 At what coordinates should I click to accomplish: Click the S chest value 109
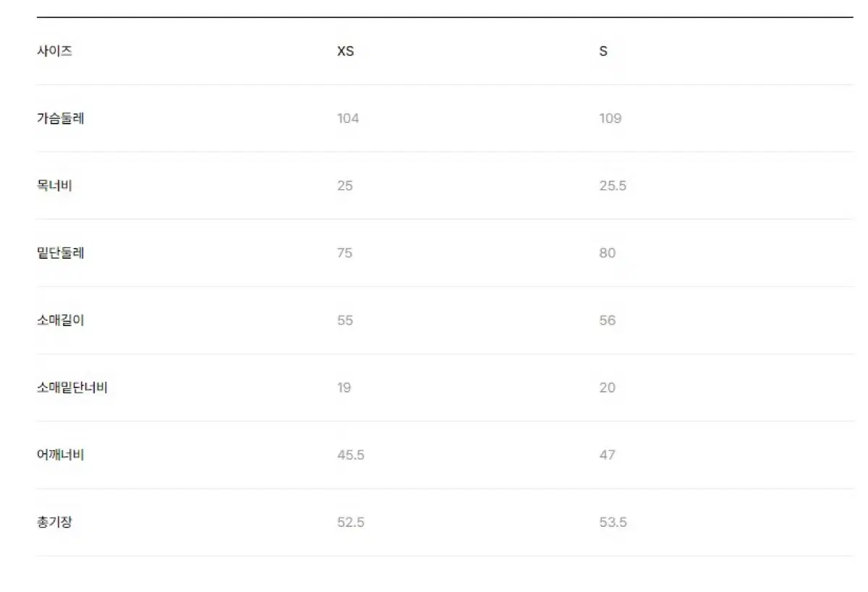pos(610,119)
